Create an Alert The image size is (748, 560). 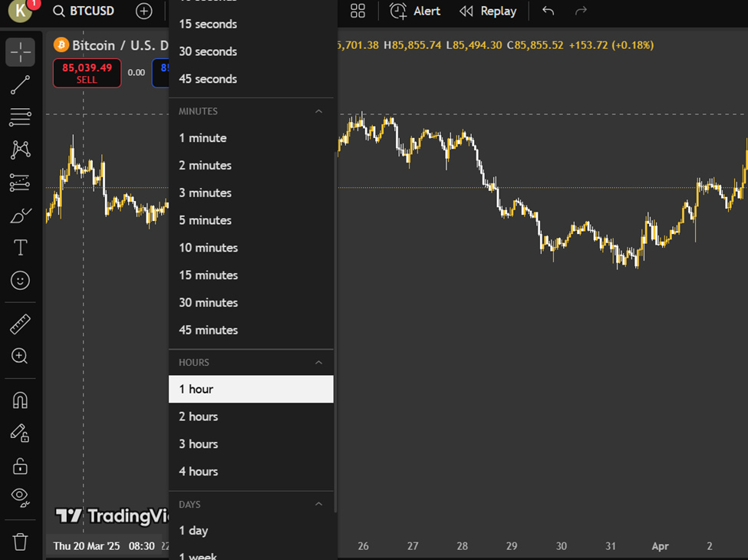coord(415,11)
